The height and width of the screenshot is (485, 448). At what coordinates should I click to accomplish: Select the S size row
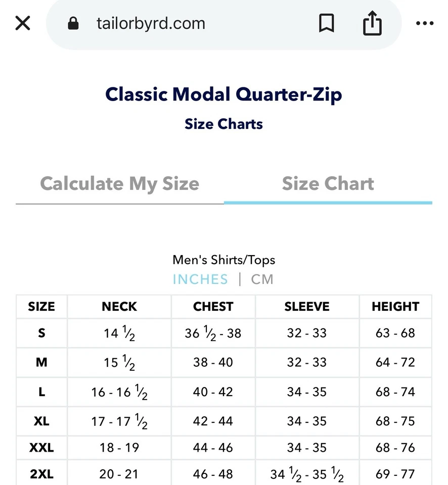[41, 333]
